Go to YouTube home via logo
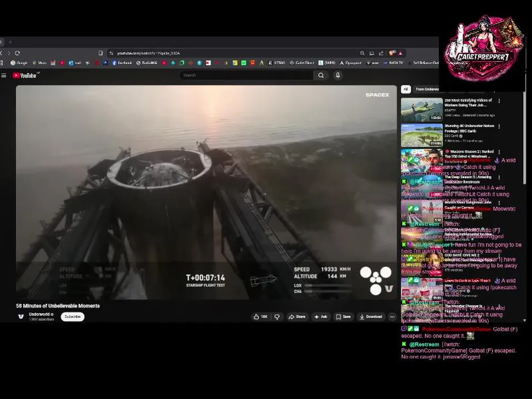 24,75
